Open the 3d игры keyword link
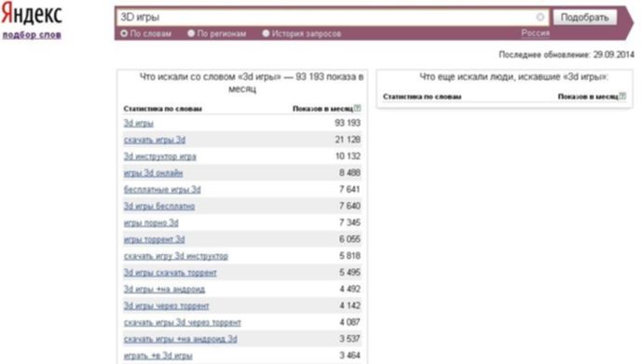Viewport: 641px width, 364px height. point(139,123)
